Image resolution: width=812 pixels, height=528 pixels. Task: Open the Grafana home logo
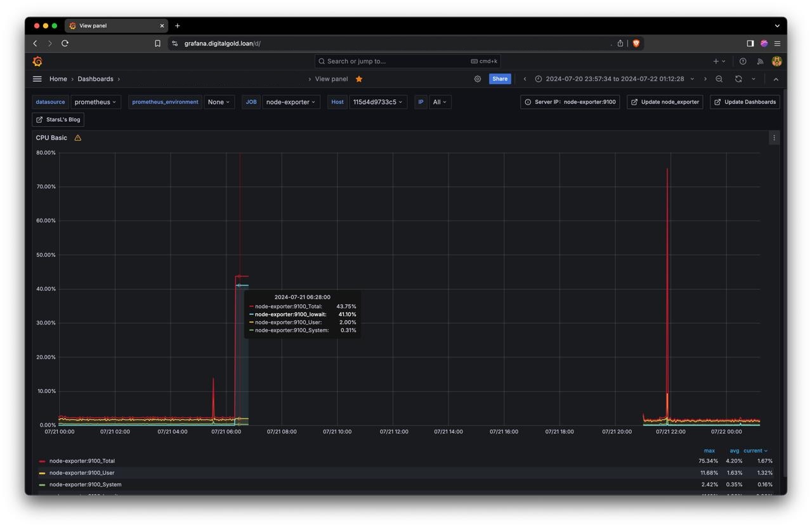(37, 61)
